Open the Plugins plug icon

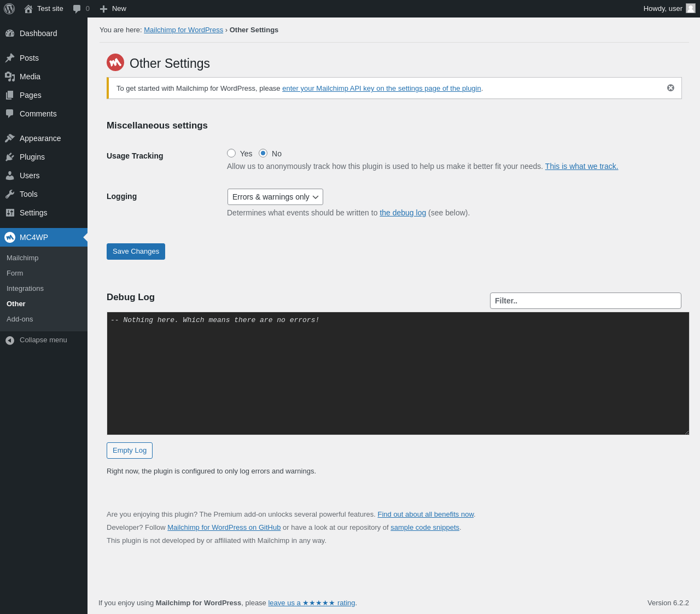pos(10,157)
